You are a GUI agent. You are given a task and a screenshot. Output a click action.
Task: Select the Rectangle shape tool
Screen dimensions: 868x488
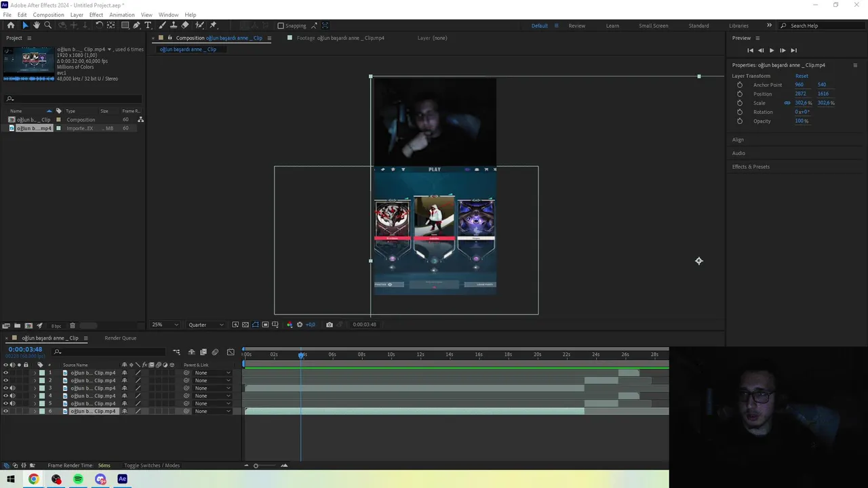pyautogui.click(x=125, y=25)
